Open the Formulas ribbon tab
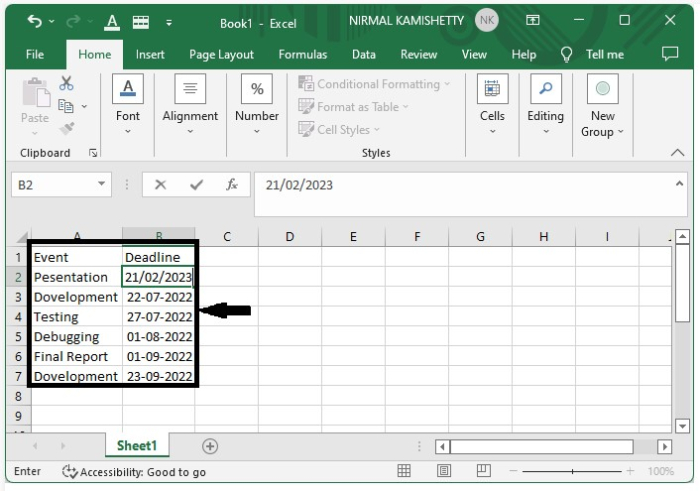The height and width of the screenshot is (491, 700). point(302,54)
